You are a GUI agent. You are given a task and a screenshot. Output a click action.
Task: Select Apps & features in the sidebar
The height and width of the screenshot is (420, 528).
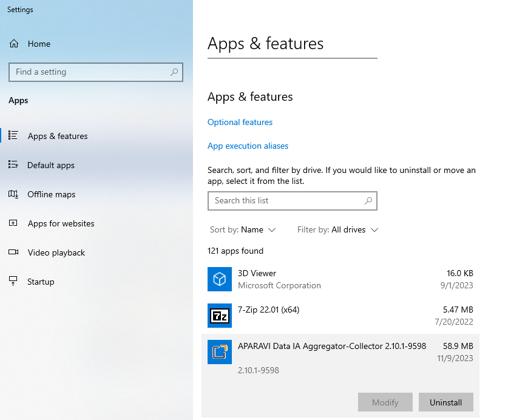click(x=58, y=136)
